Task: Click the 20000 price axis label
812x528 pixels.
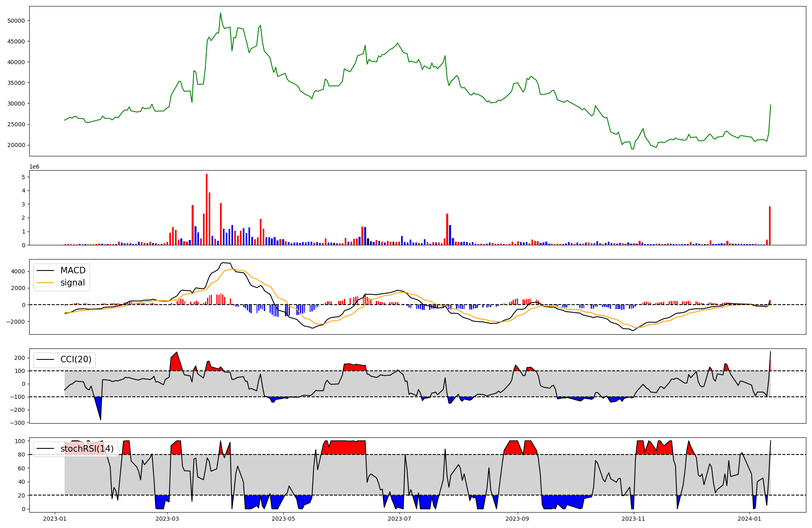Action: pos(16,145)
